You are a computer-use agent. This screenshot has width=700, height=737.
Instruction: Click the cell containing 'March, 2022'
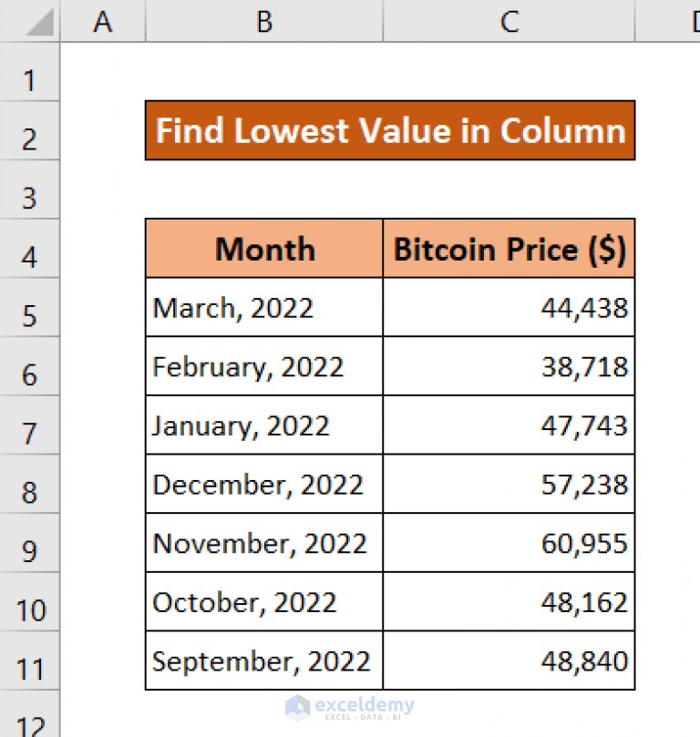click(263, 307)
